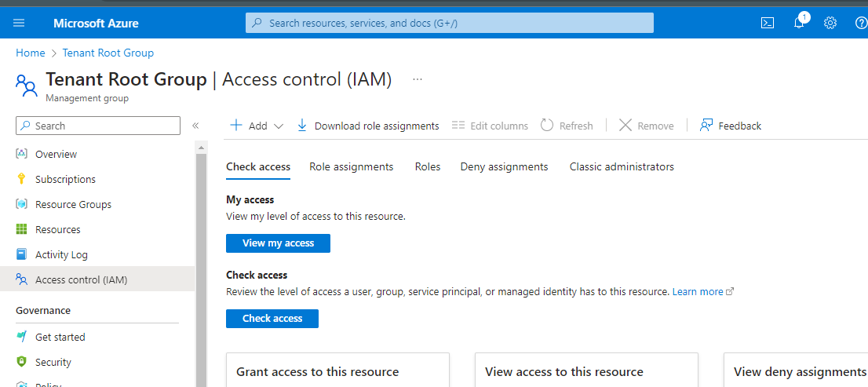Screen dimensions: 868x387
Task: Open the notifications bell
Action: pyautogui.click(x=799, y=23)
